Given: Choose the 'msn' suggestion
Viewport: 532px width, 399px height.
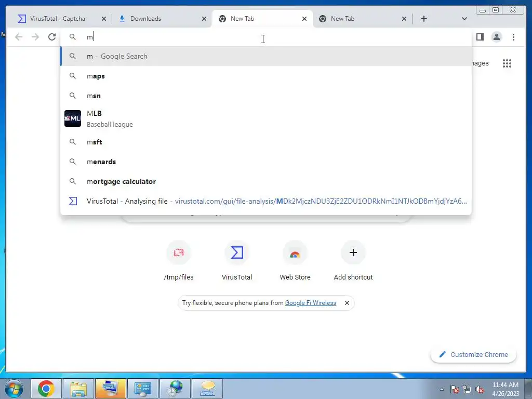Looking at the screenshot, I should [x=266, y=96].
